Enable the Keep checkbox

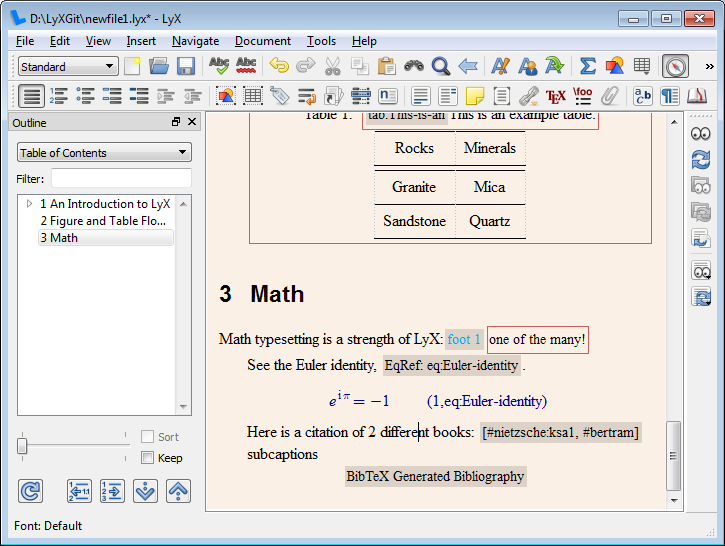pyautogui.click(x=147, y=458)
